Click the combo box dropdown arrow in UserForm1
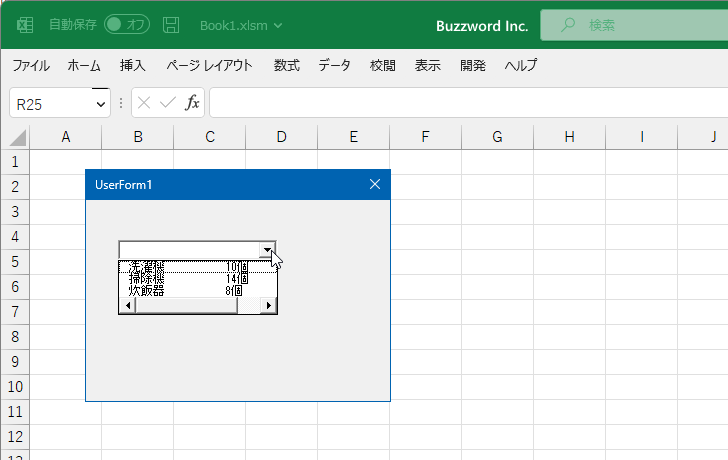Image resolution: width=728 pixels, height=460 pixels. pos(267,250)
